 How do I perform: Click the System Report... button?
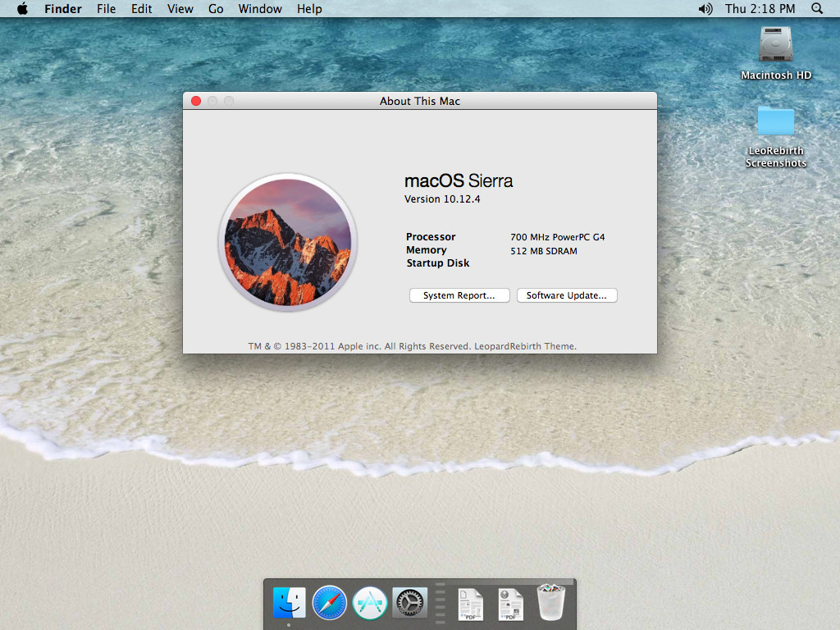click(x=459, y=295)
